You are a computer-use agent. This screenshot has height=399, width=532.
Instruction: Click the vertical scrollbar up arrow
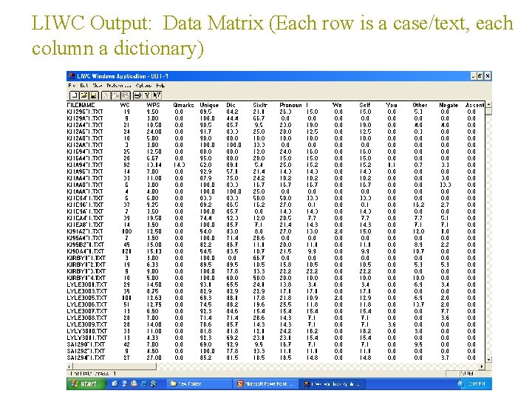pos(488,104)
